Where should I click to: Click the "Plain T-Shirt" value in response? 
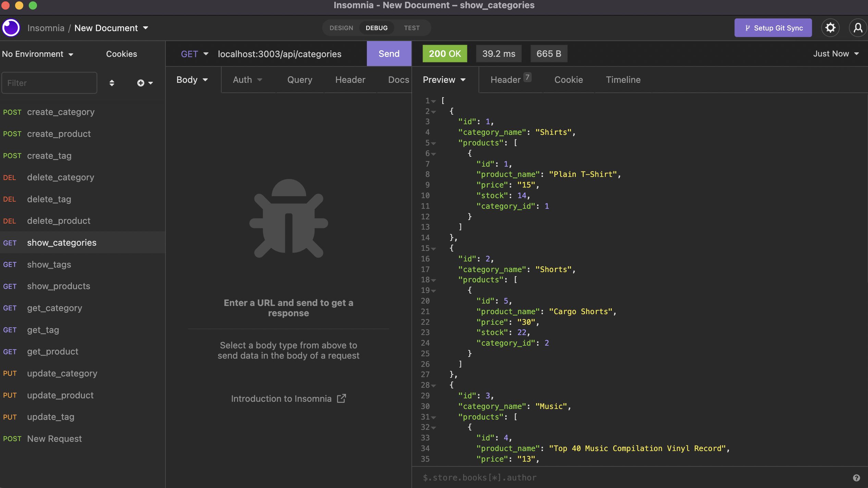(583, 174)
